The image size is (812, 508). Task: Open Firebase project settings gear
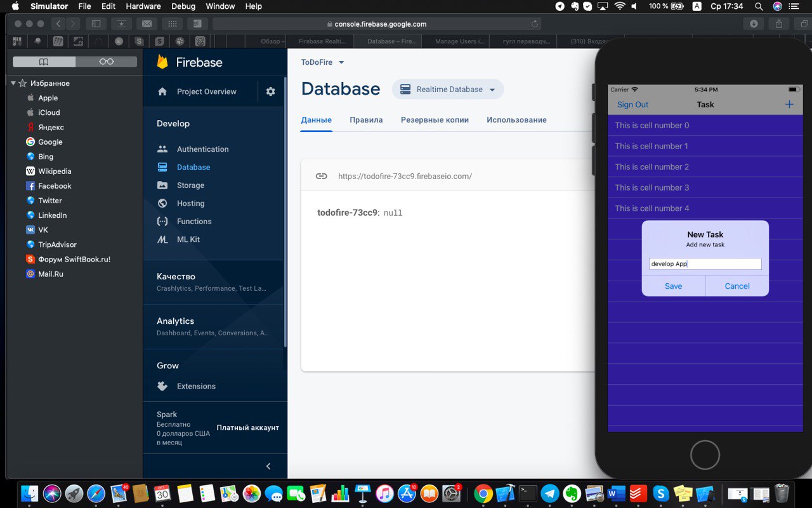click(271, 91)
